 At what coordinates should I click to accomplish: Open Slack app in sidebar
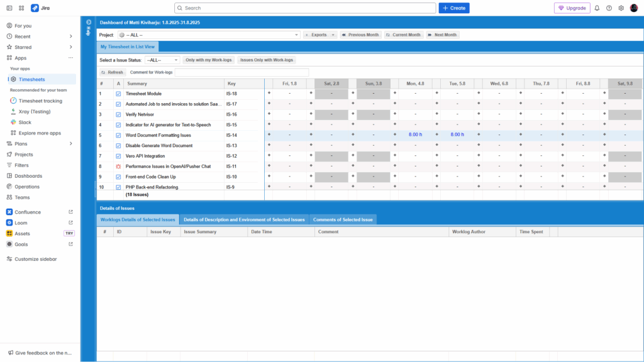(25, 122)
